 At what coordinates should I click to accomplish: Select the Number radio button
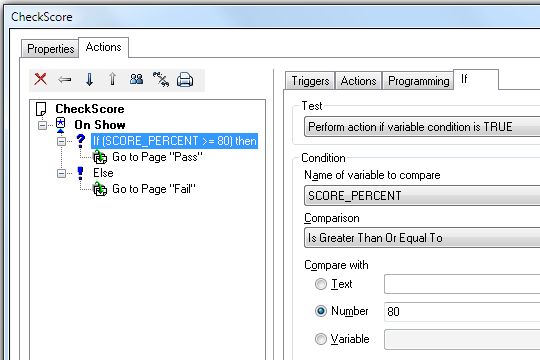click(x=321, y=311)
